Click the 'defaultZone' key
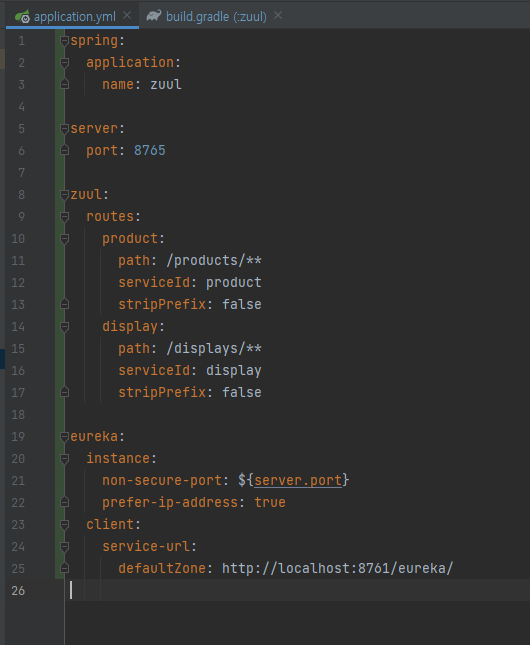The height and width of the screenshot is (645, 530). click(162, 568)
